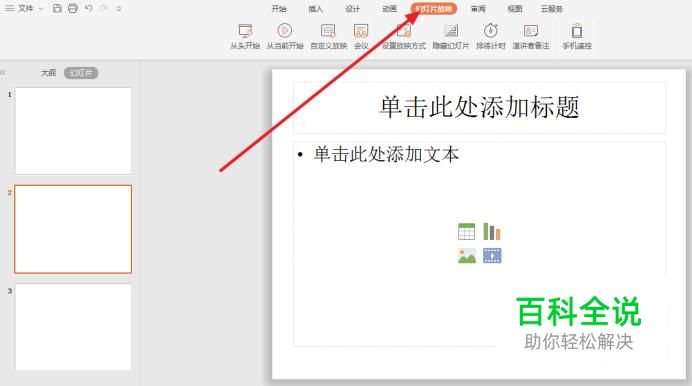Insert a video via the placeholder icon
The height and width of the screenshot is (386, 692).
(x=492, y=256)
